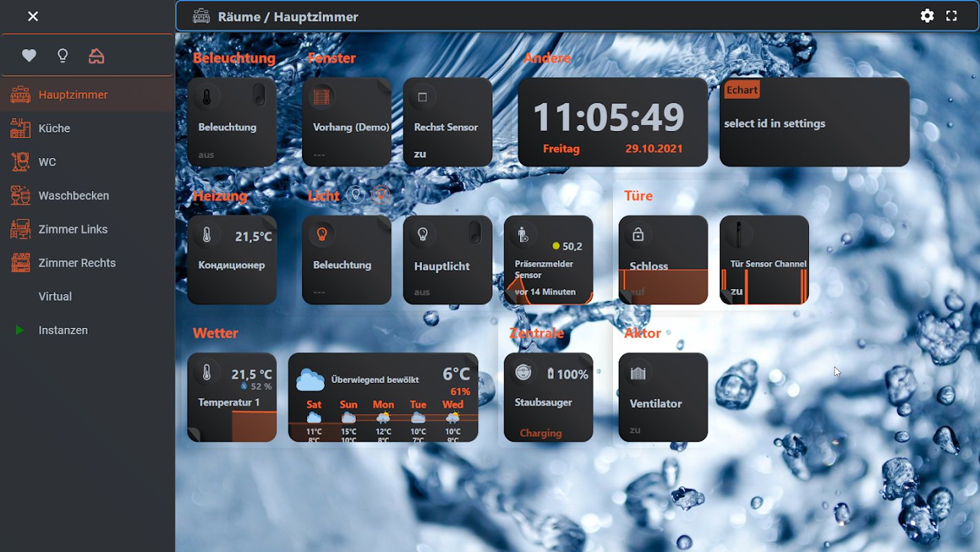Open Präsenzmelder Sensor tile
Image resolution: width=980 pixels, height=552 pixels.
pyautogui.click(x=548, y=260)
